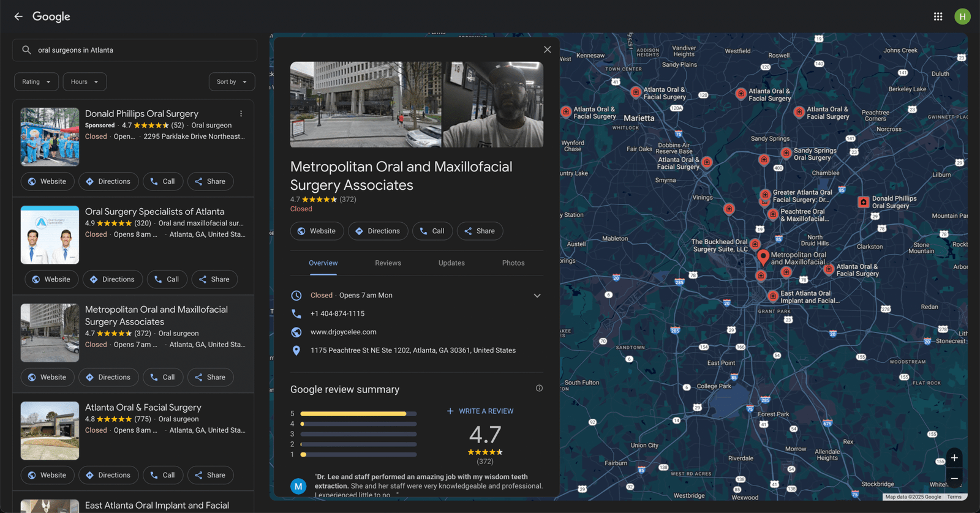Open Website for Metropolitan Oral in results list
This screenshot has width=980, height=513.
tap(47, 377)
